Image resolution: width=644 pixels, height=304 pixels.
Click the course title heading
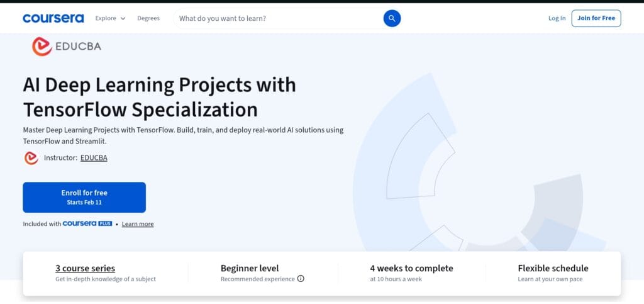point(159,98)
